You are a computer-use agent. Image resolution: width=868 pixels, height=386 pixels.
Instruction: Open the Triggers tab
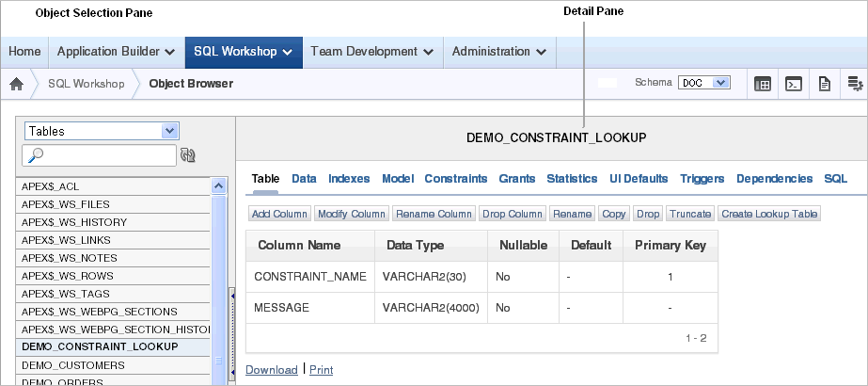[702, 178]
